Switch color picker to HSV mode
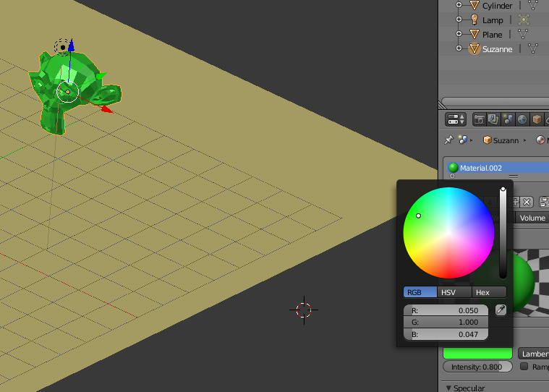The image size is (549, 392). pos(454,292)
